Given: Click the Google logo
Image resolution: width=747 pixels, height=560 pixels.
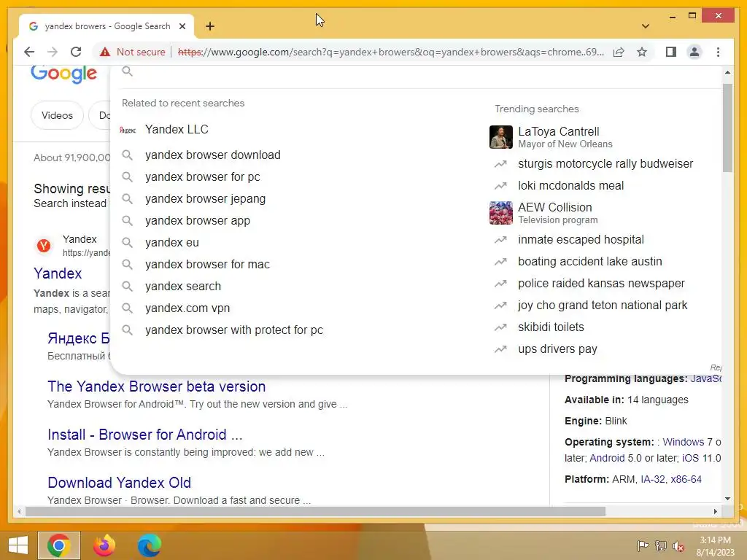Looking at the screenshot, I should (64, 74).
